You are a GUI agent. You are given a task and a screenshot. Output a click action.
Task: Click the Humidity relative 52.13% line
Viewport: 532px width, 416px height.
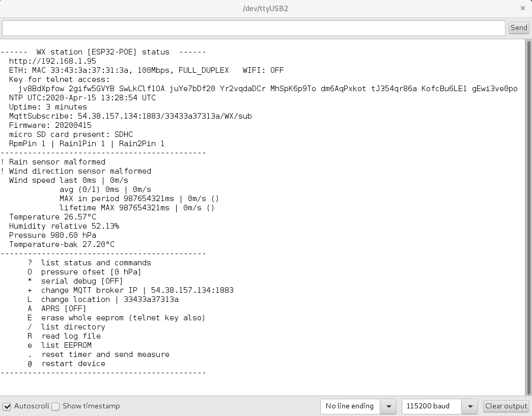(64, 226)
